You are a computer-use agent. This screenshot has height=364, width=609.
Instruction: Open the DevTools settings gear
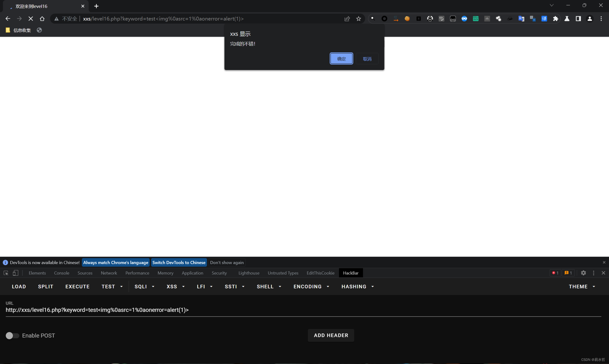pos(584,273)
